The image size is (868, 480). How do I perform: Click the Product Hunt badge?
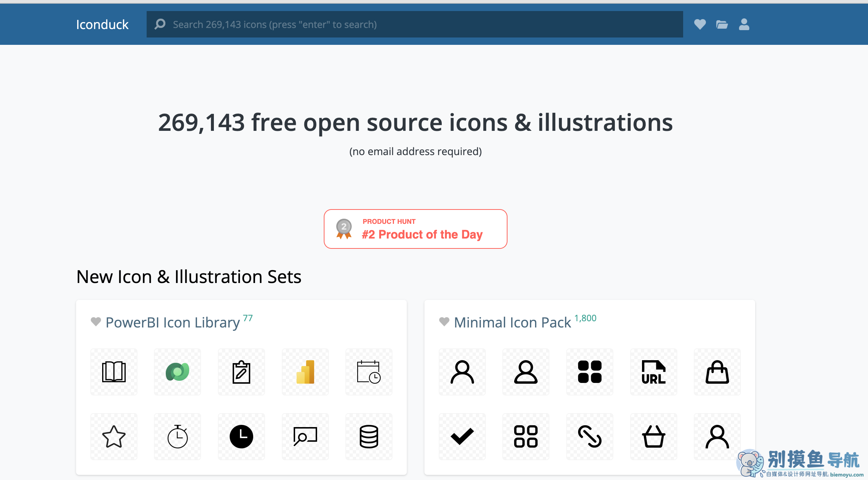coord(415,229)
